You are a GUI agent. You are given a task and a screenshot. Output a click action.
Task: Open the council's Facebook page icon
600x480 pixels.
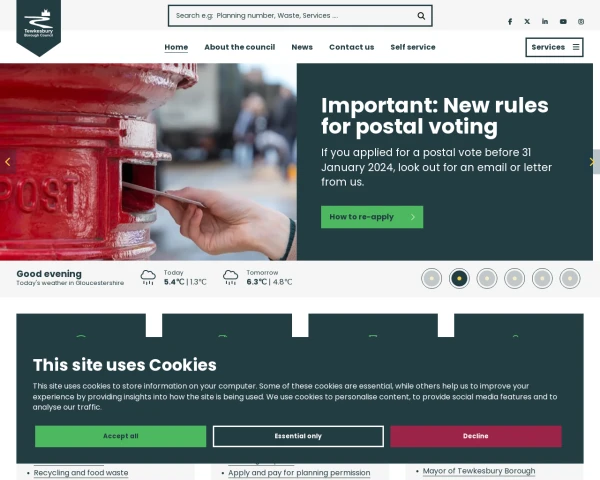[510, 22]
